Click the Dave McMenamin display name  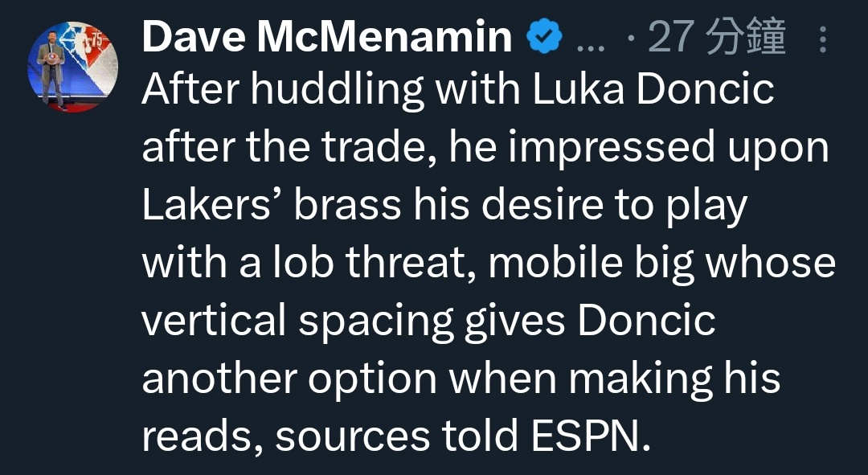327,37
